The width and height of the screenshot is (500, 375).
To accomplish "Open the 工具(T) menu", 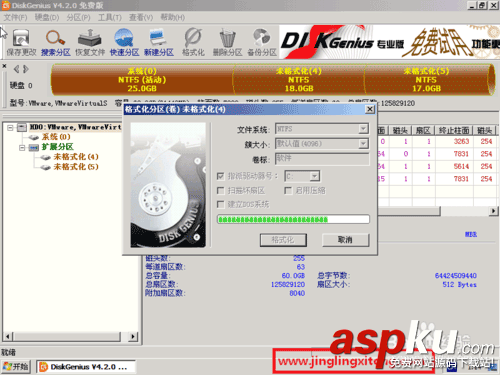I will (x=110, y=17).
